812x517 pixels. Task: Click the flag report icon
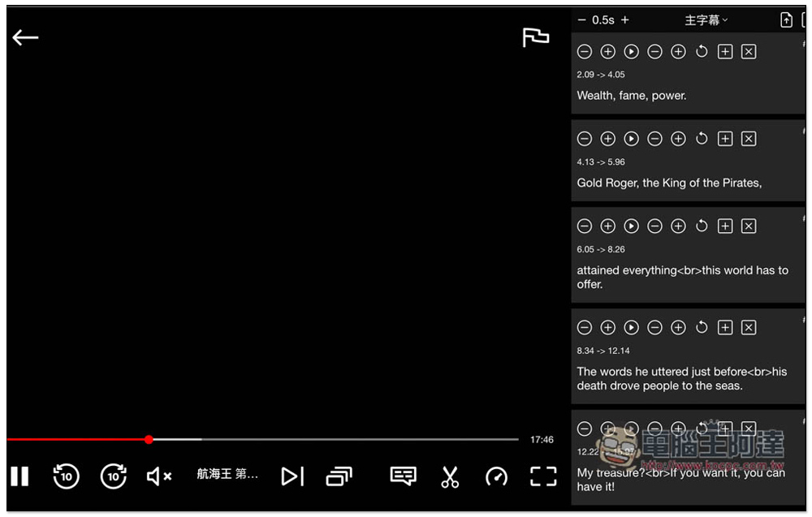(x=535, y=37)
